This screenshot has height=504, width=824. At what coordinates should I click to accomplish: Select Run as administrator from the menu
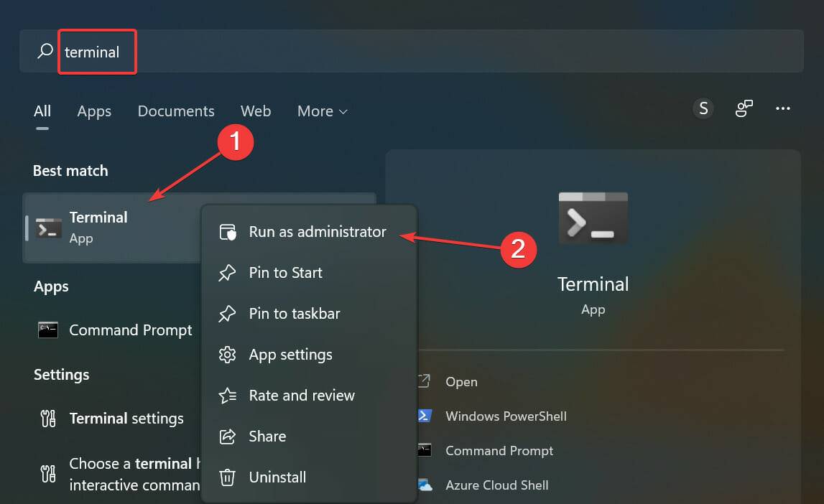(317, 231)
